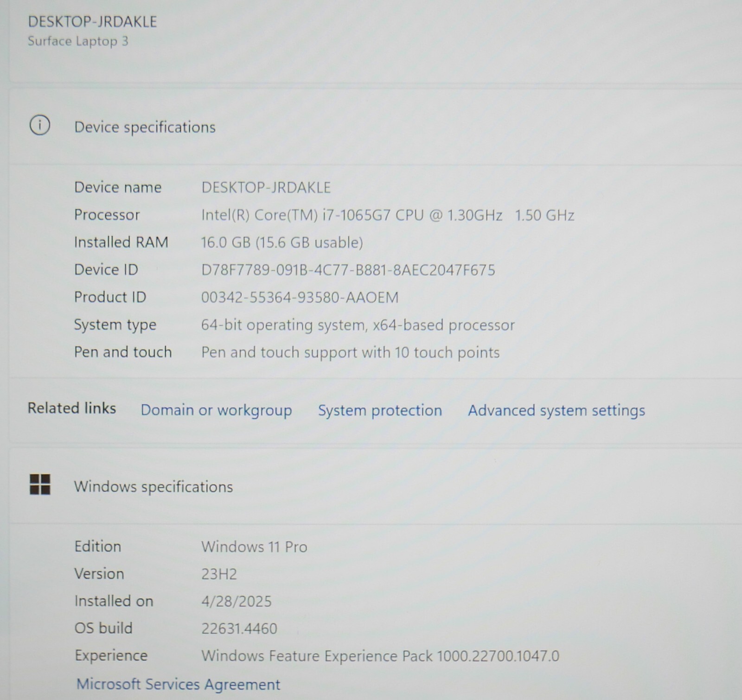Viewport: 742px width, 700px height.
Task: Select the 64-bit operating system value
Action: pyautogui.click(x=358, y=325)
